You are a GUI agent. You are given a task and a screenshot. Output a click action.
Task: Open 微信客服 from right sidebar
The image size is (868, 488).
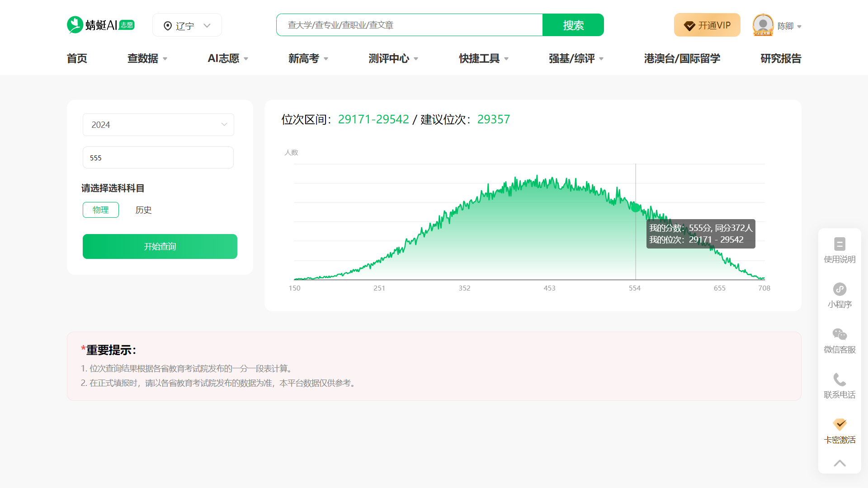coord(840,334)
